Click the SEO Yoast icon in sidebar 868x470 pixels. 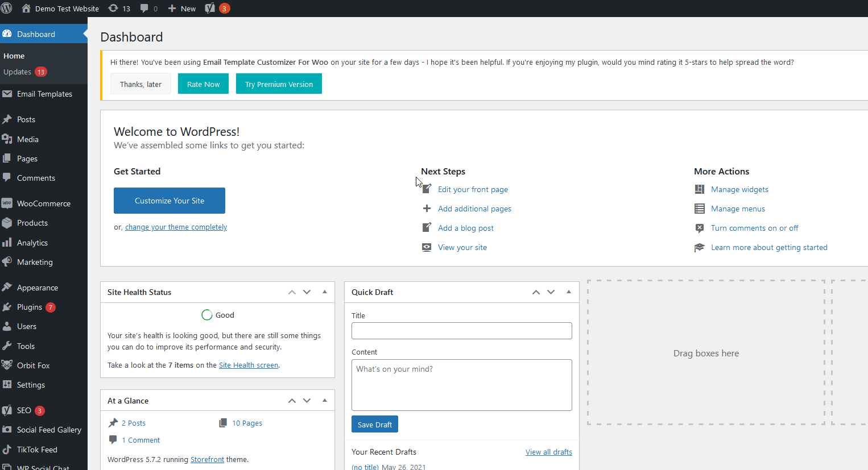pos(7,410)
